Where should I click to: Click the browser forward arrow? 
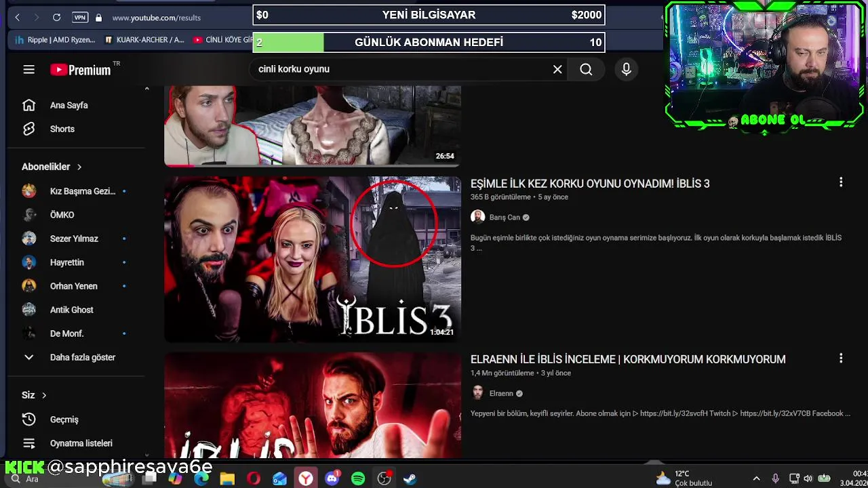37,18
